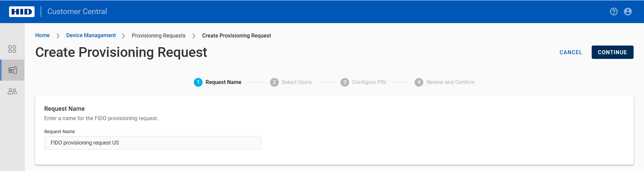Open step 4 Review and Confirm
The height and width of the screenshot is (171, 644).
(444, 82)
